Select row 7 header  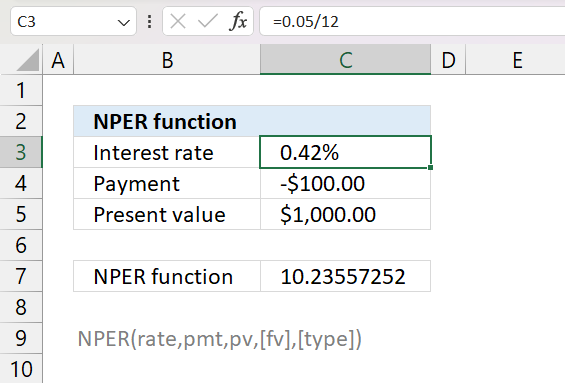[x=21, y=276]
